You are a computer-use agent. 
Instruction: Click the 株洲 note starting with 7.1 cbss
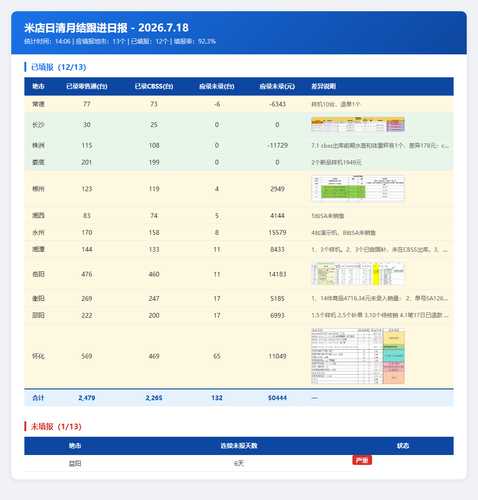click(x=380, y=146)
